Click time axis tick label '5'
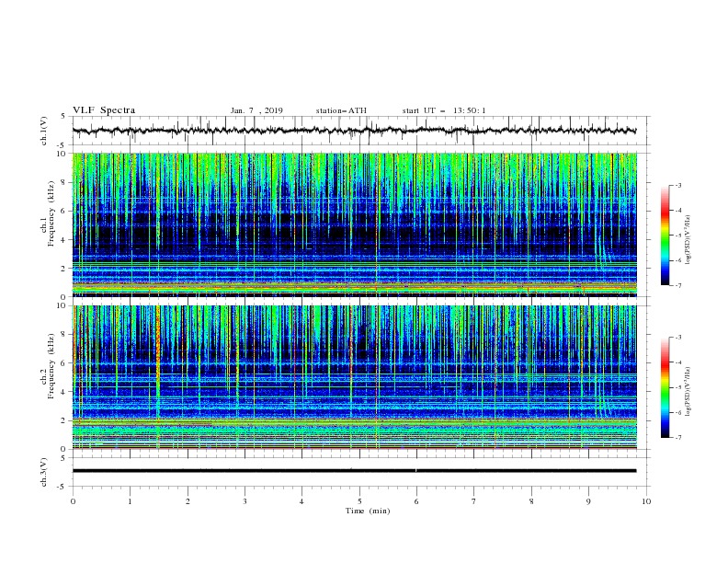 tap(359, 501)
